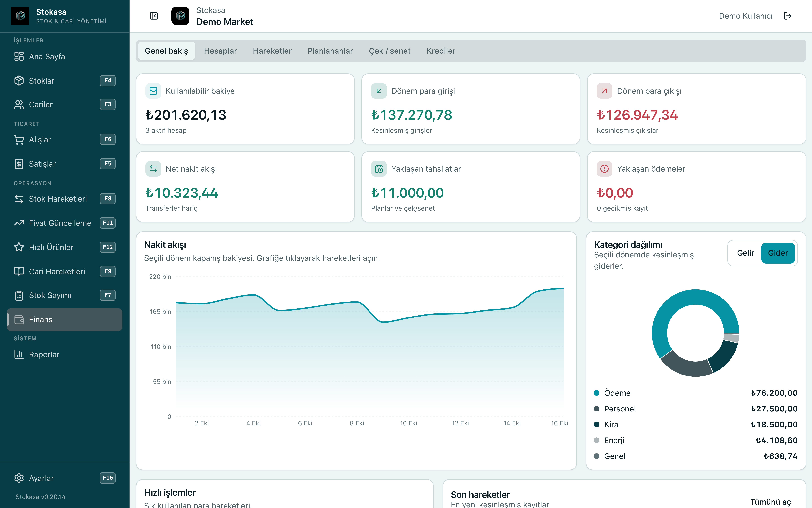This screenshot has height=508, width=812.
Task: Click the Kira legend color dot
Action: click(x=597, y=424)
